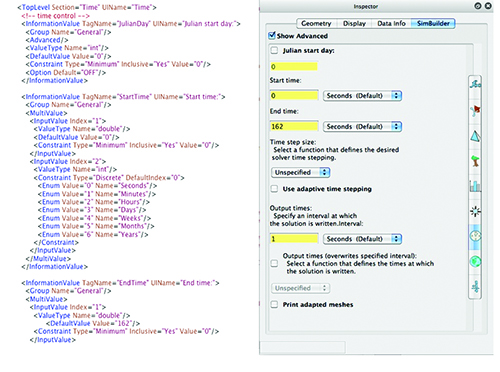500x372 pixels.
Task: Click Enum line named Minutes
Action: click(97, 194)
